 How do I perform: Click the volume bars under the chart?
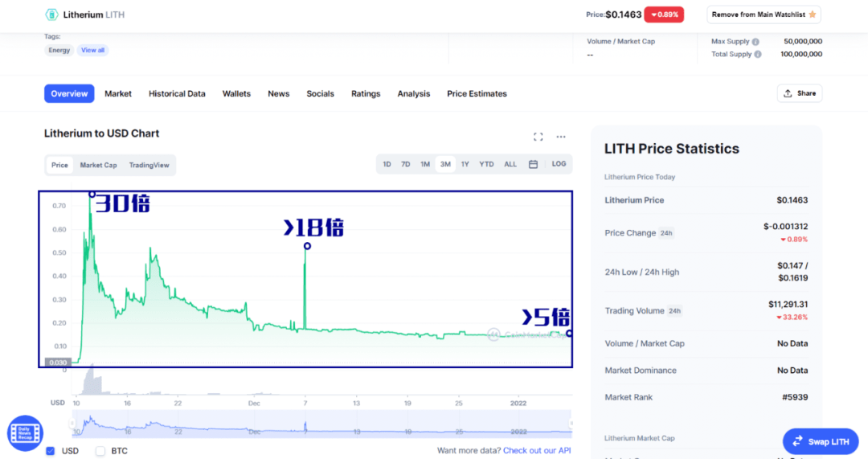(92, 381)
